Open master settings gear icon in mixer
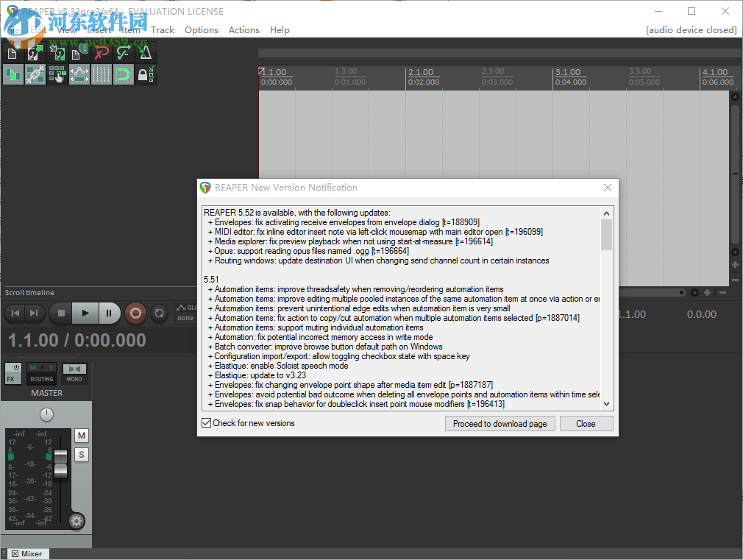Viewport: 743px width, 560px height. [x=77, y=521]
